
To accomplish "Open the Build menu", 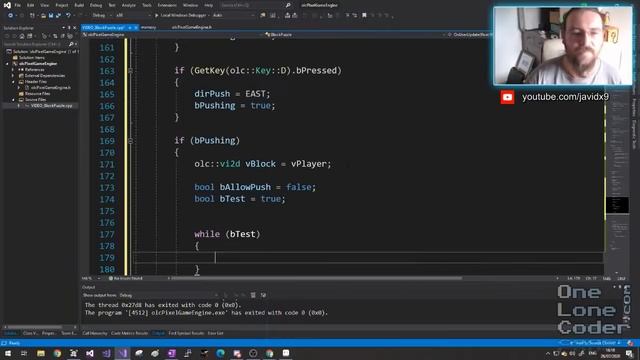I will tap(79, 5).
